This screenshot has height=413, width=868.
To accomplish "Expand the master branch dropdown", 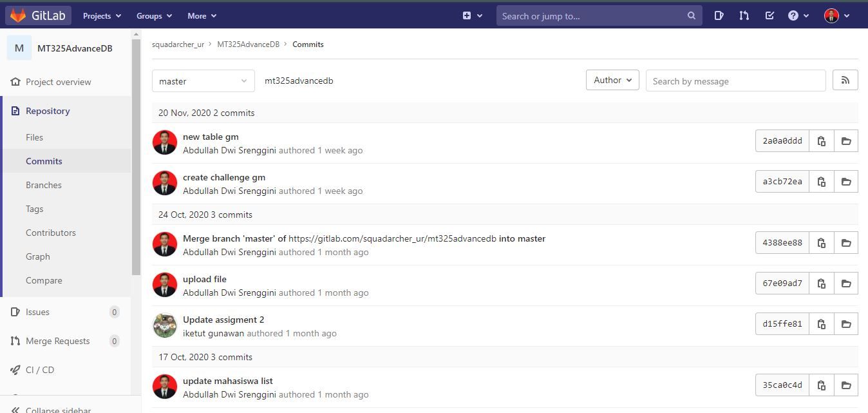I will tap(203, 81).
